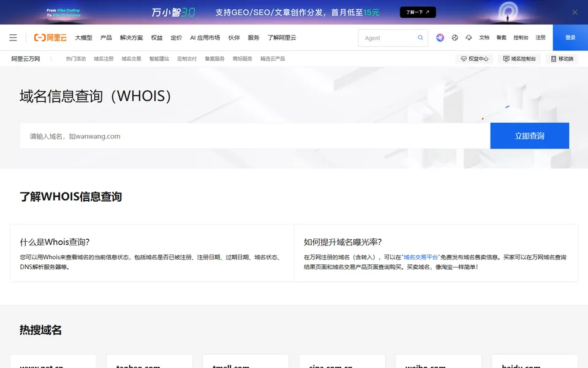Open the 服务 menu
Image resolution: width=588 pixels, height=368 pixels.
[254, 37]
